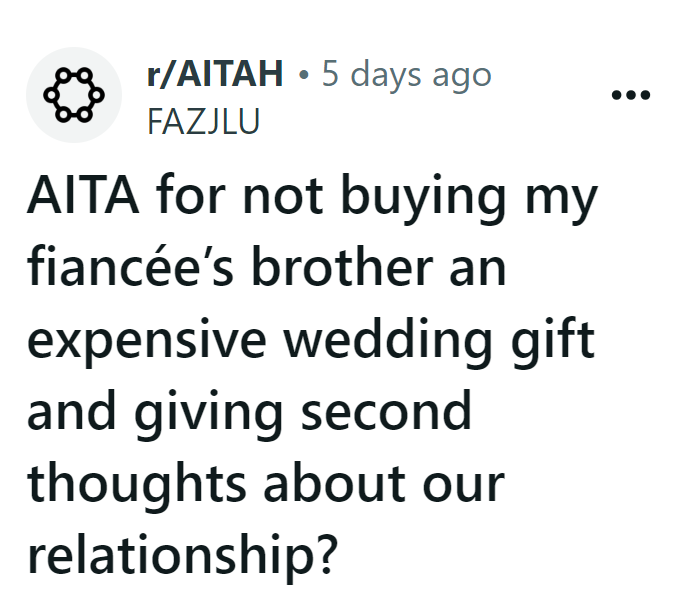Click the word "AITA" in the title
Image resolution: width=696 pixels, height=604 pixels.
coord(83,200)
